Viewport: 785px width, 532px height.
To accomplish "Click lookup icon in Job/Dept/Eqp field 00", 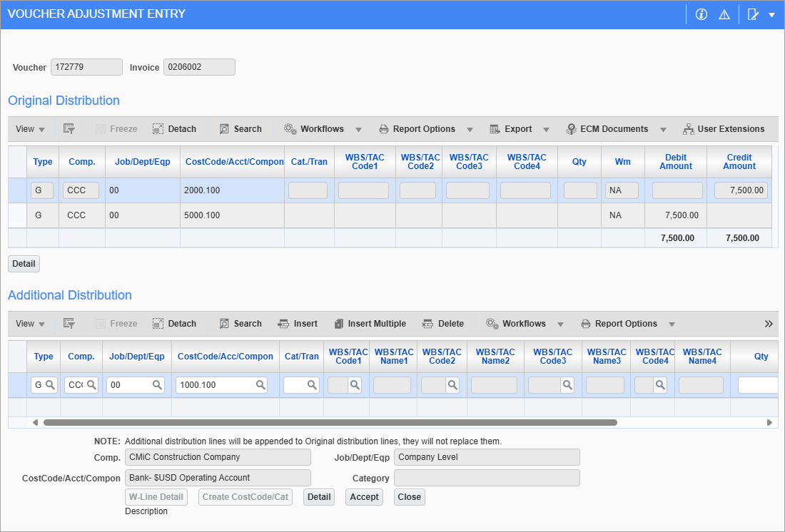I will click(157, 385).
